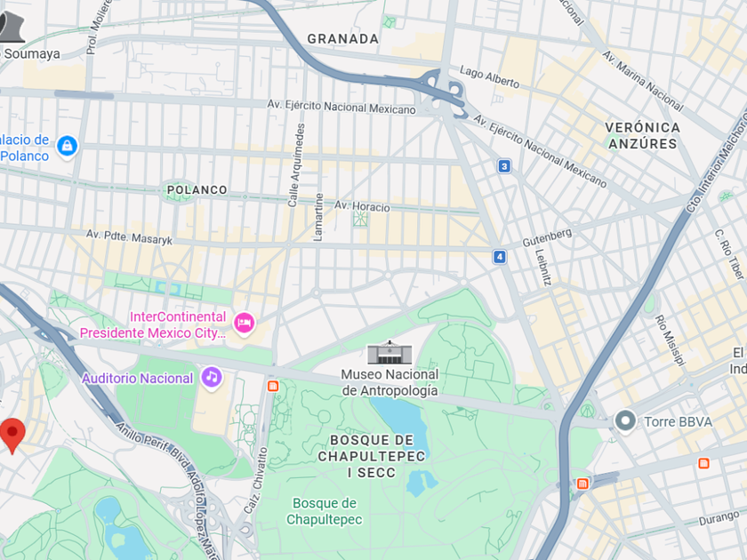Click highway shield number 3
The image size is (747, 560).
504,166
